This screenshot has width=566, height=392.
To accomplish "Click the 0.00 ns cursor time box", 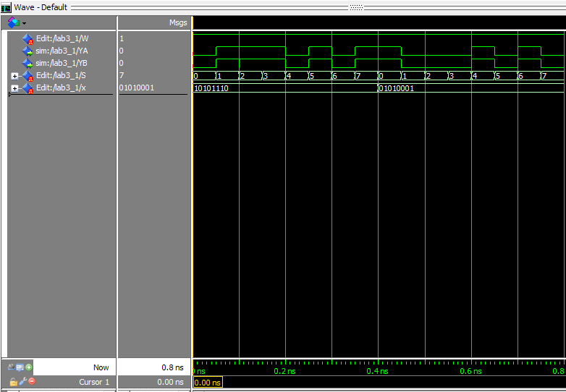I will pos(208,383).
